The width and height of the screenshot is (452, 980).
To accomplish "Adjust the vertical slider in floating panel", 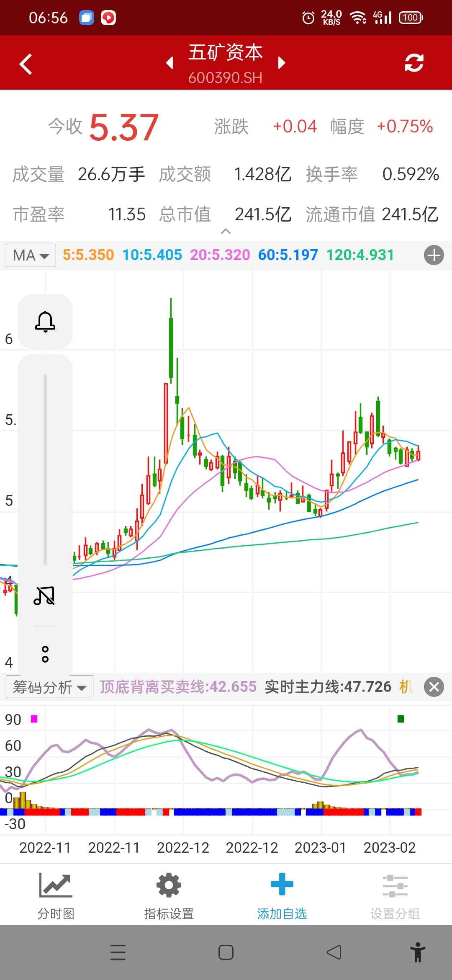I will 45,470.
